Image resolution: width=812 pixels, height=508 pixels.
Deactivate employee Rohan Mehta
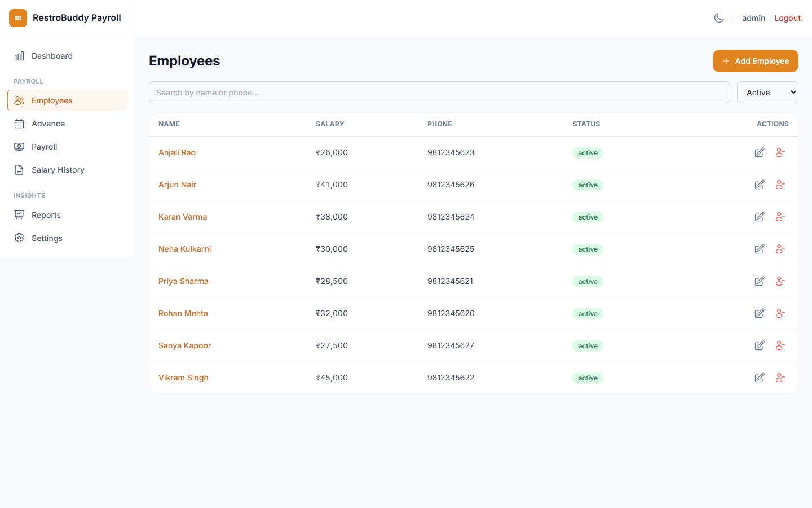780,313
